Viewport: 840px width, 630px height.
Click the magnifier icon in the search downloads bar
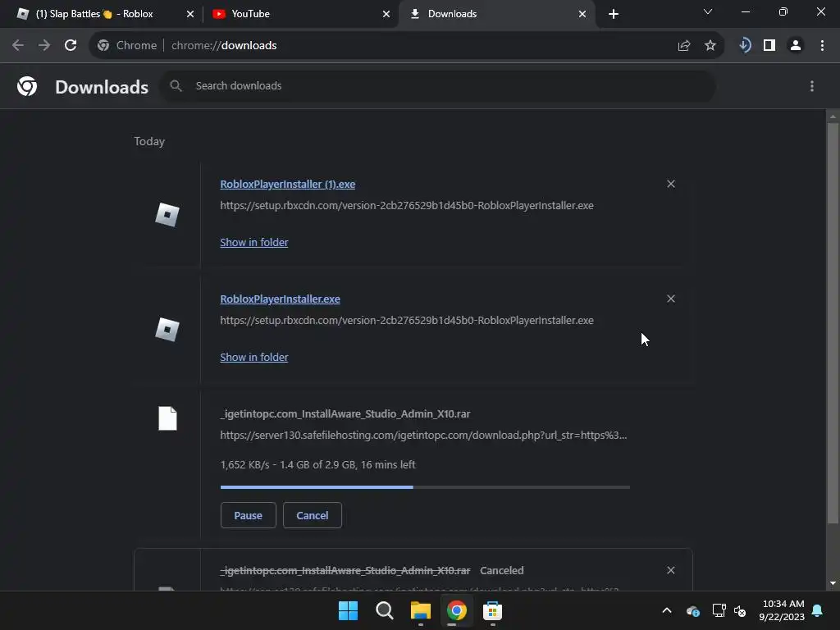click(x=176, y=85)
